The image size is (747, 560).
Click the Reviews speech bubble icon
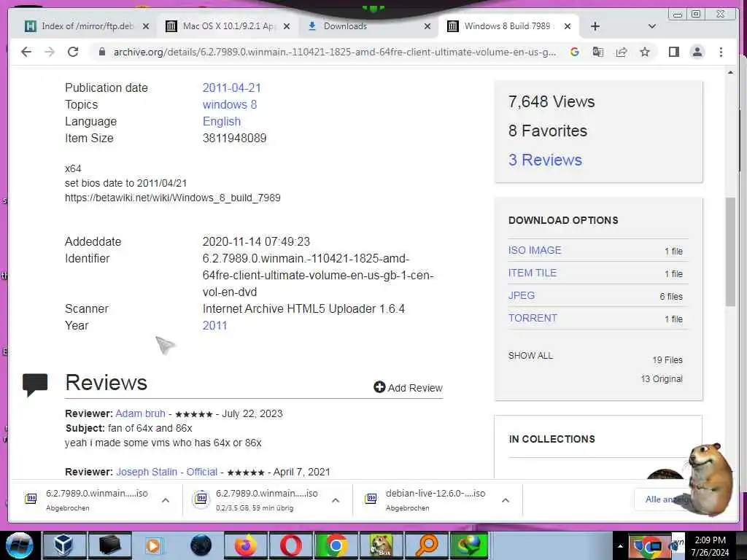pyautogui.click(x=35, y=385)
